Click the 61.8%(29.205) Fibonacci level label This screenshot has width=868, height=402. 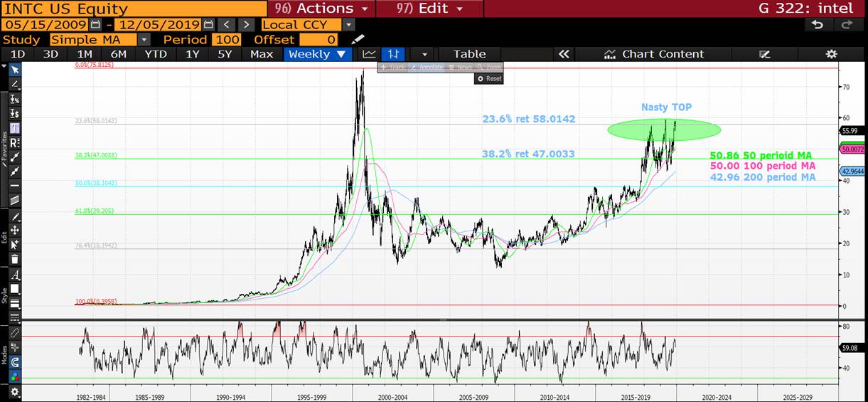(95, 211)
